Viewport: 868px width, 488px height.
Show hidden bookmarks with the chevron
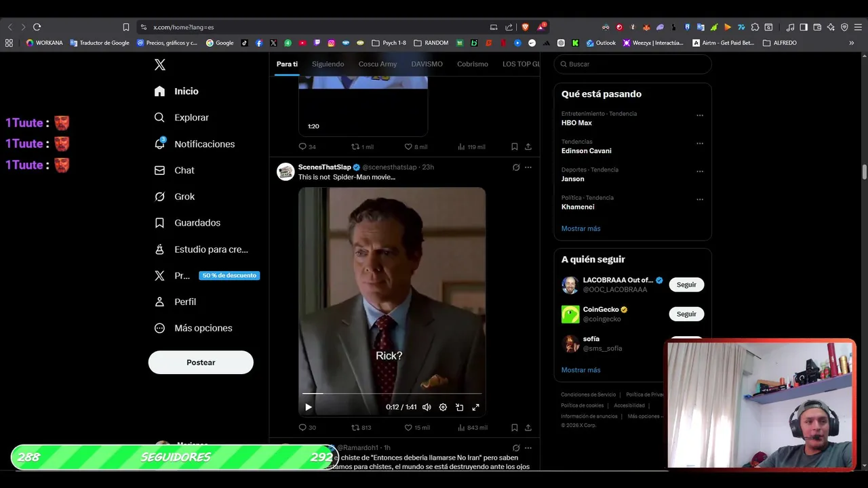852,43
